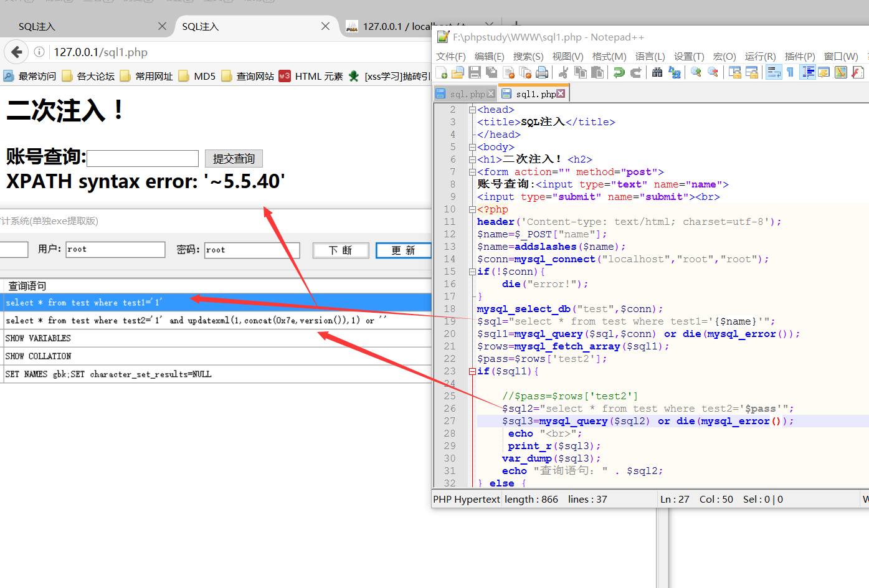Image resolution: width=869 pixels, height=588 pixels.
Task: Collapse the form fold at line 7
Action: (472, 172)
